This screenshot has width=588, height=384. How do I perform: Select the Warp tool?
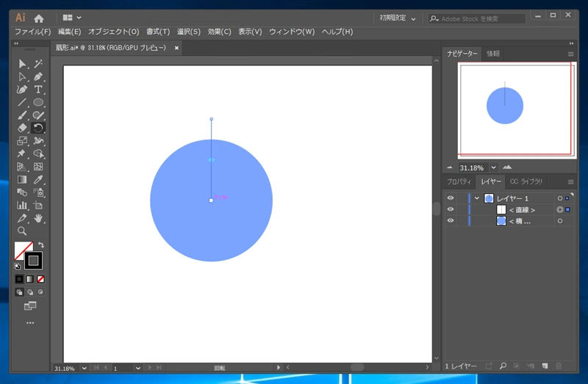38,141
